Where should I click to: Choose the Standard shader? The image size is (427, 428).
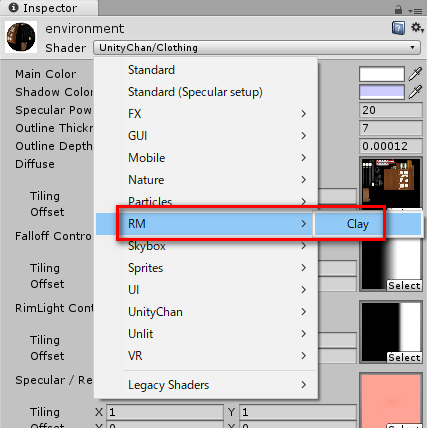206,70
